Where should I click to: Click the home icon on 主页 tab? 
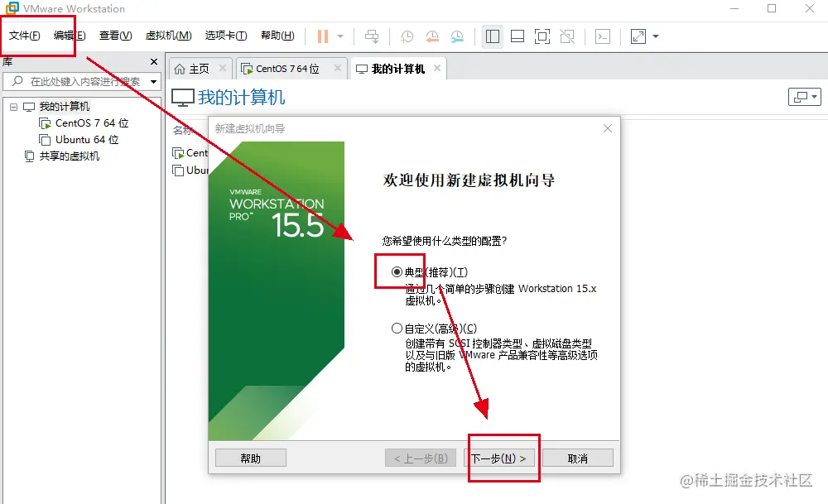point(180,70)
